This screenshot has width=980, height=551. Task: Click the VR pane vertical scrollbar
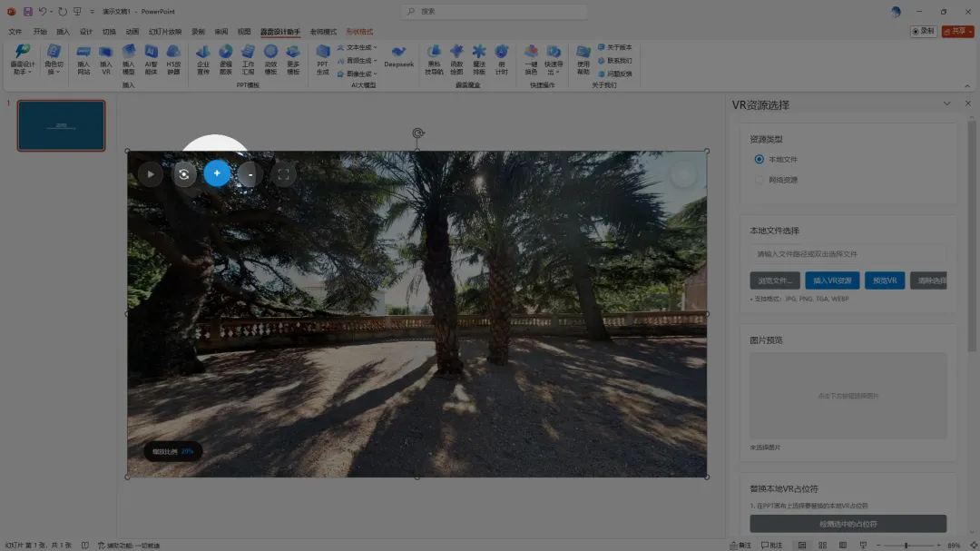[971, 236]
